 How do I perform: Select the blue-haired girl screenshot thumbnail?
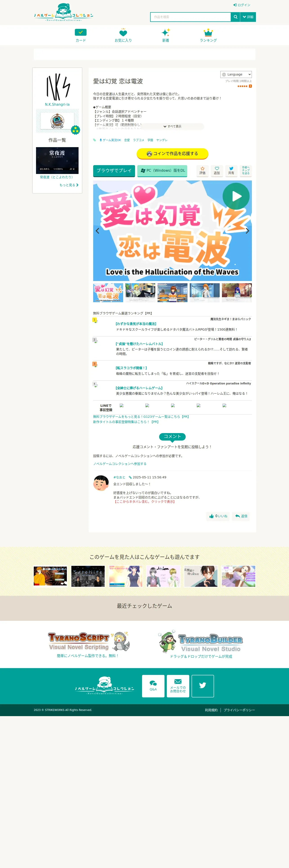[237, 293]
